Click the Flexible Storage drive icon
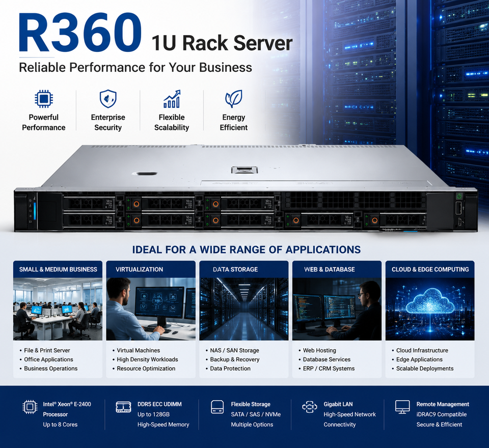 [217, 407]
